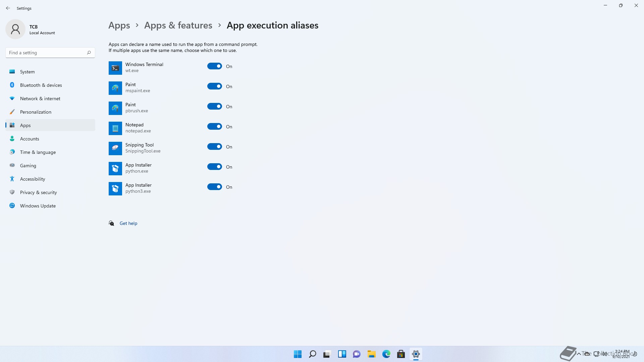Click the Settings gear in taskbar

[416, 354]
